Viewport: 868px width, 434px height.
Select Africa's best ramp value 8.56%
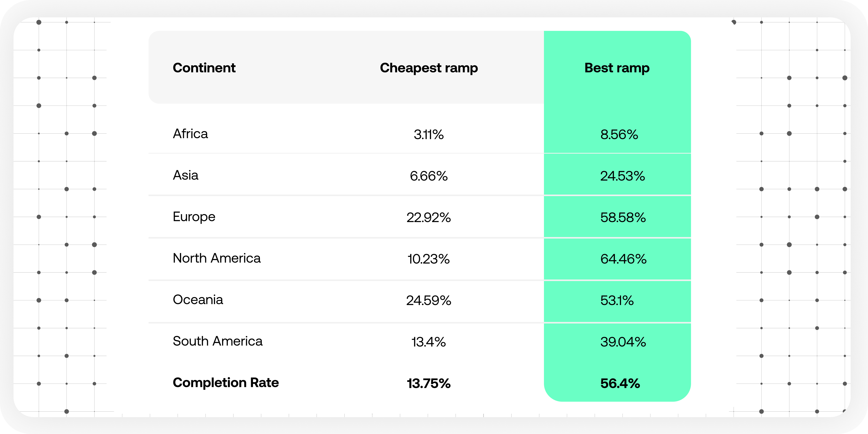[x=619, y=135]
